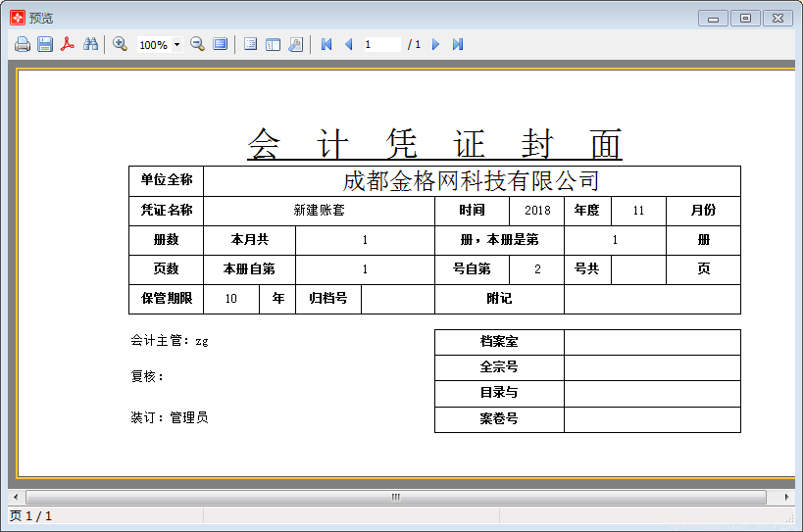Screen dimensions: 803x532
Task: Go to the next page
Action: coord(436,44)
